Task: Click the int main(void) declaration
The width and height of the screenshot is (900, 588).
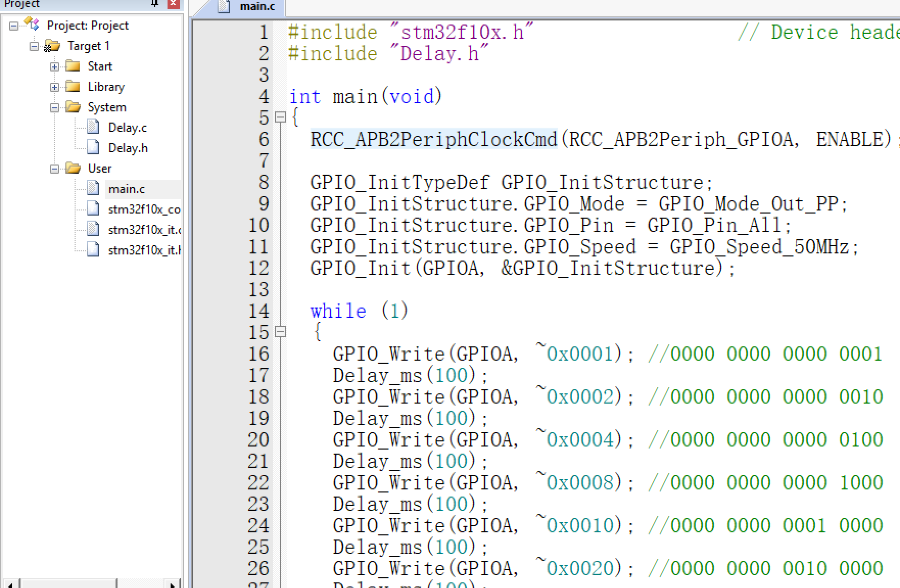Action: [366, 97]
